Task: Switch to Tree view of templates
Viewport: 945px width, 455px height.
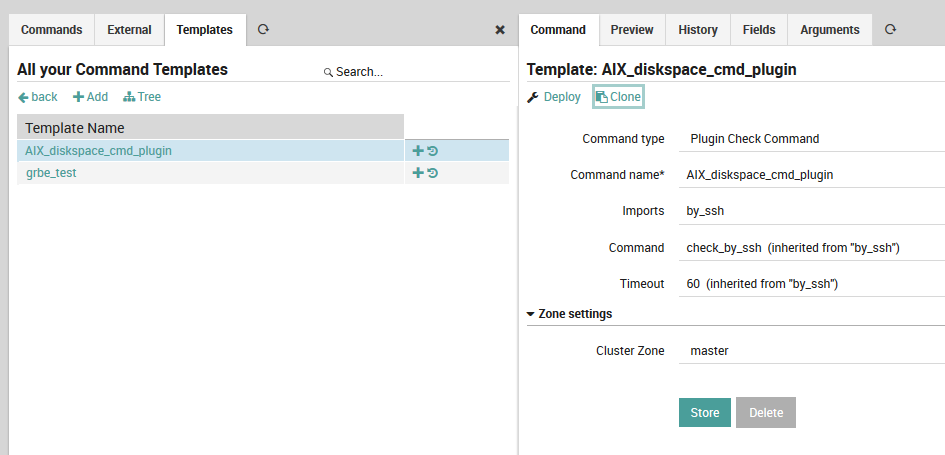Action: click(142, 97)
